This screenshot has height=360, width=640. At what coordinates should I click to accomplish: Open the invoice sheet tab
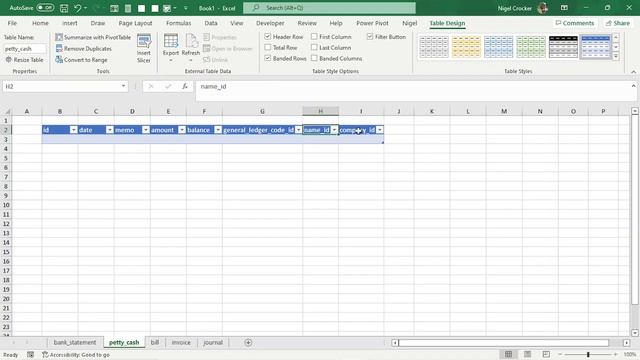181,342
